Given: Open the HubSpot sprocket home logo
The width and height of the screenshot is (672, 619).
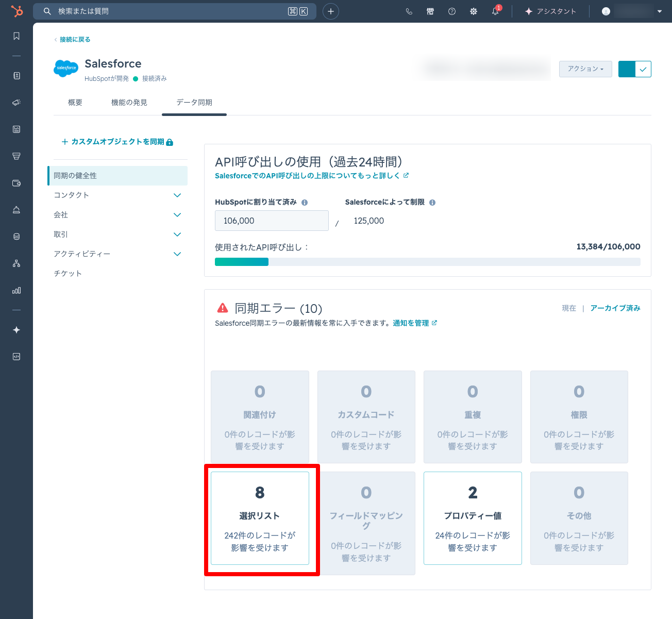Looking at the screenshot, I should pos(16,11).
